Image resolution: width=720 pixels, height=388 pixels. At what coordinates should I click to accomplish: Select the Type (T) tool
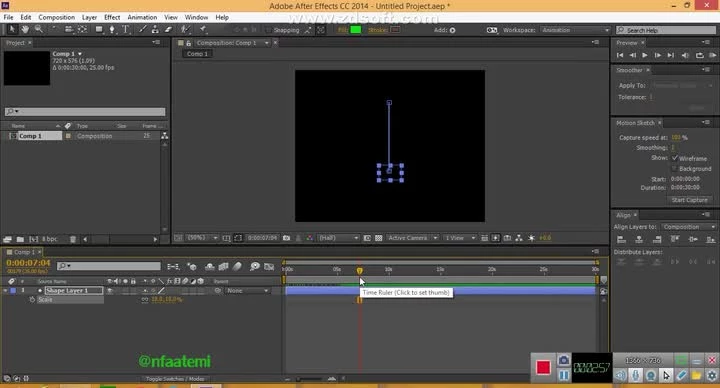pyautogui.click(x=125, y=29)
